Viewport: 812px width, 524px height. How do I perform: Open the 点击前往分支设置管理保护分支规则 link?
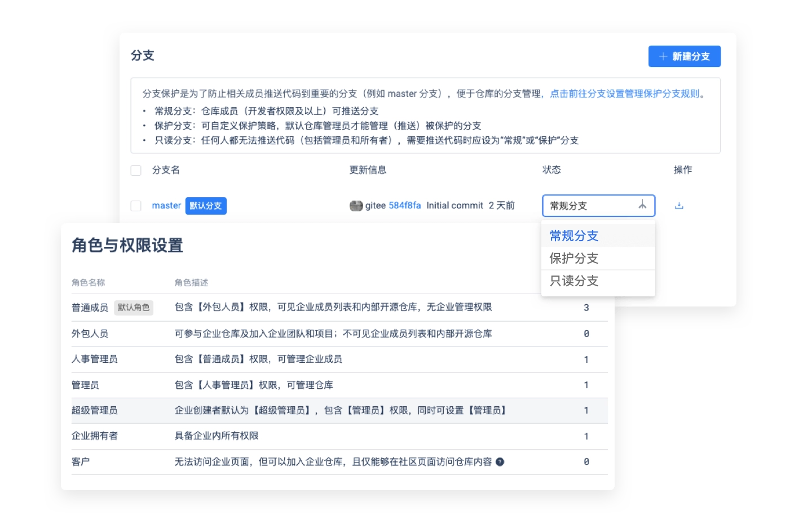click(x=624, y=94)
